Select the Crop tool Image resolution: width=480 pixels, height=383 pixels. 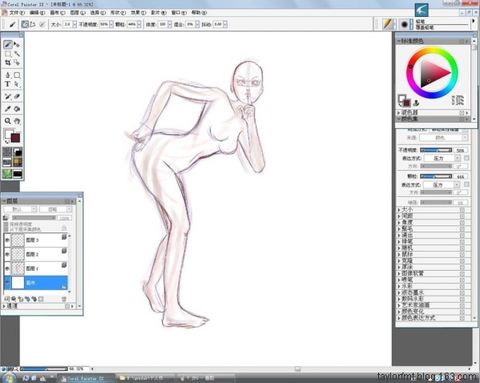[x=8, y=62]
